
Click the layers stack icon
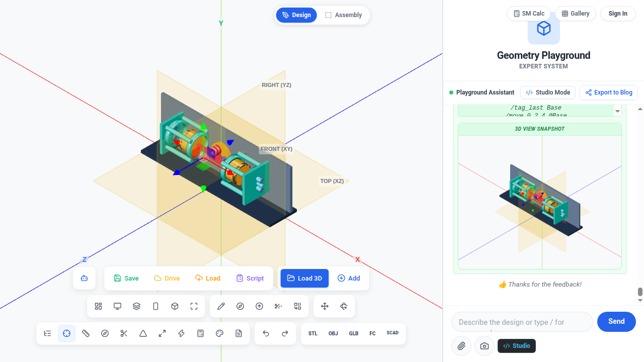click(136, 306)
